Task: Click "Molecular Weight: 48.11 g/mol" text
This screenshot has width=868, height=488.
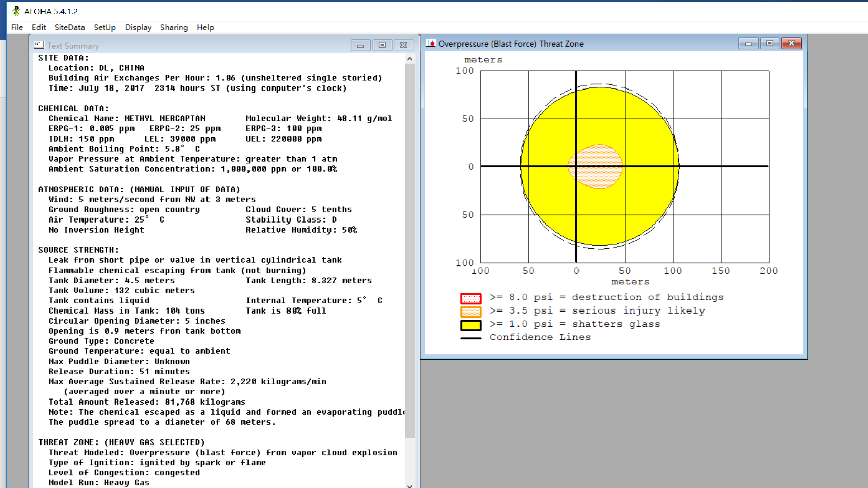Action: tap(319, 118)
